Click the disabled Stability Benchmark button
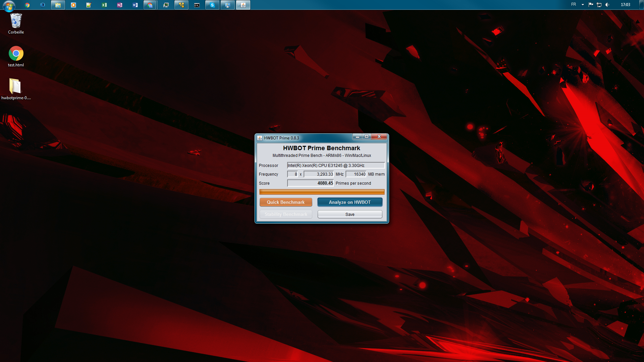 click(286, 215)
